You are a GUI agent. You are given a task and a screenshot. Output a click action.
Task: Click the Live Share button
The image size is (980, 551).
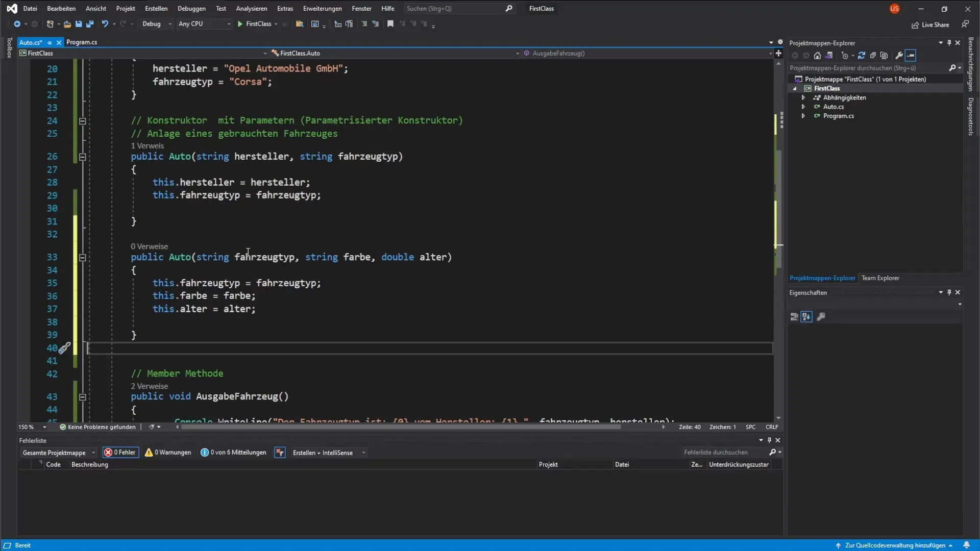pos(930,24)
